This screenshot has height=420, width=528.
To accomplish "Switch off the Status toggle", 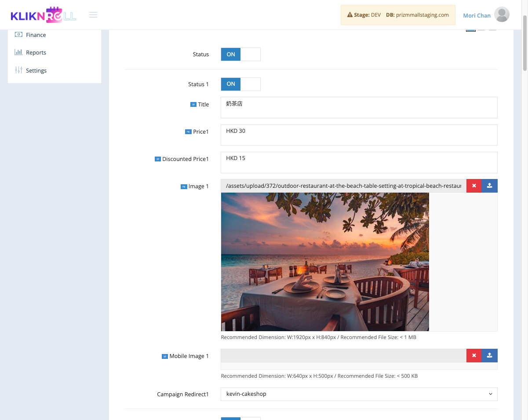I will coord(240,55).
